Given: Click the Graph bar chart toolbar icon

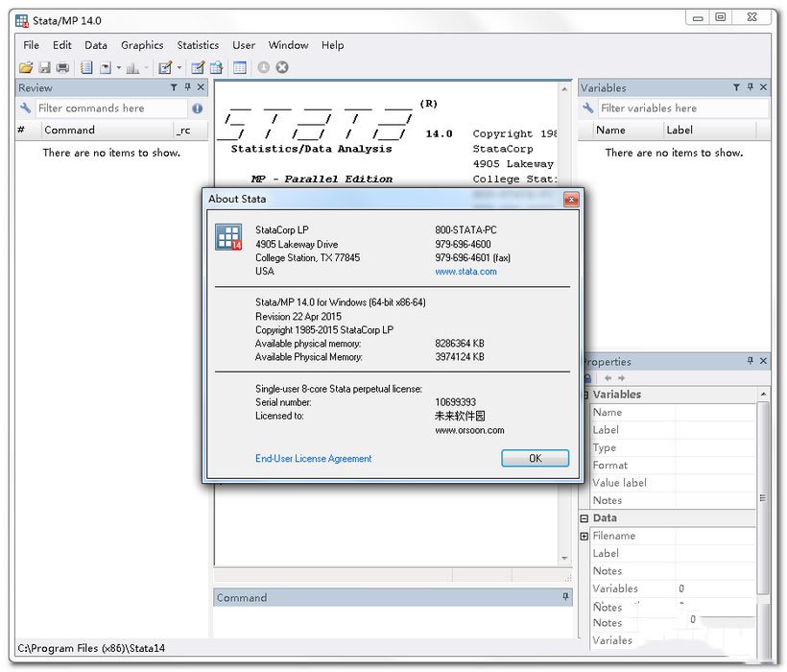Looking at the screenshot, I should pos(132,67).
